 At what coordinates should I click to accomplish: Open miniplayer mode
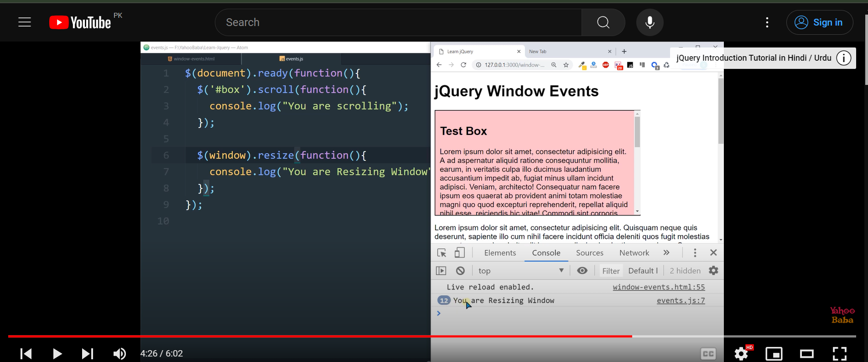(x=774, y=353)
